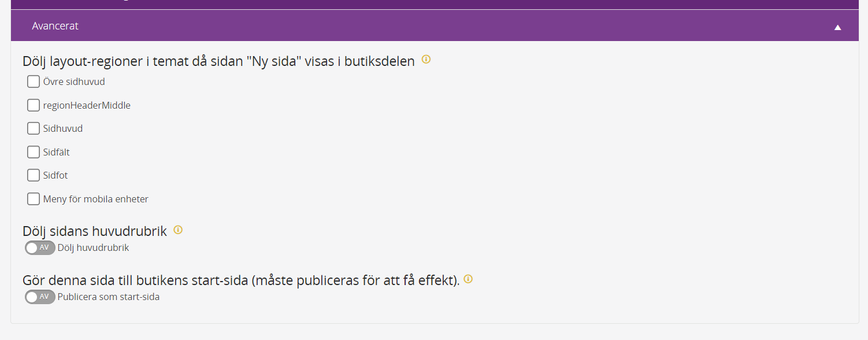The image size is (868, 340).
Task: Click the 'Sidfot' label text
Action: 55,175
